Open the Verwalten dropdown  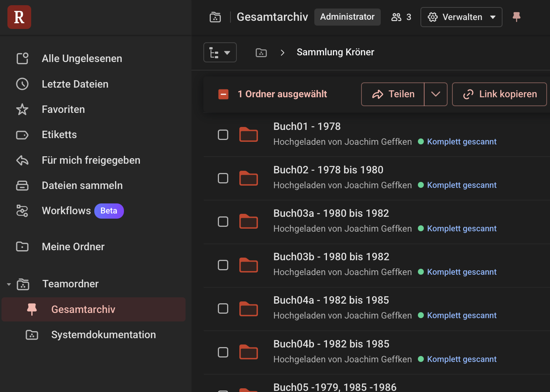click(x=461, y=17)
